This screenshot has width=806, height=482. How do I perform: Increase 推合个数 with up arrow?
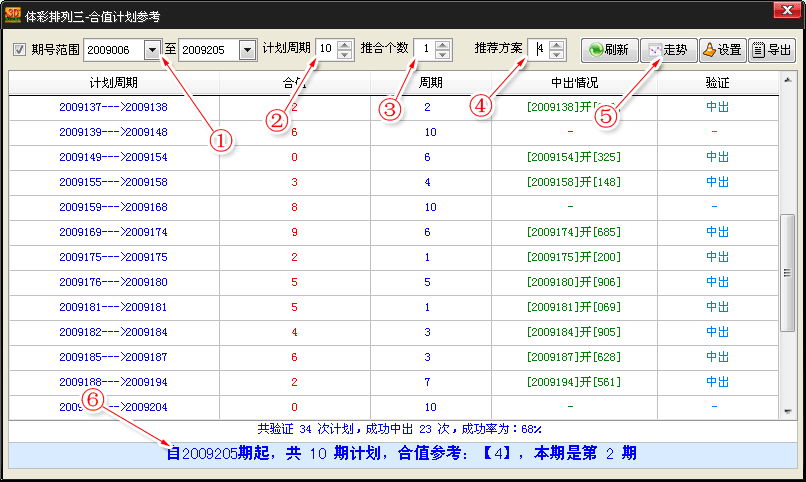click(x=443, y=45)
